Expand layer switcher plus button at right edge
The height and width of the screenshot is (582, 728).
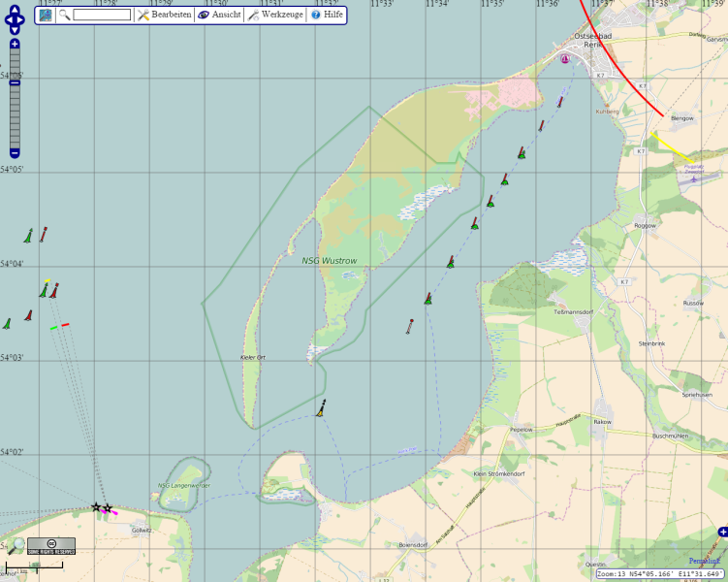(722, 532)
